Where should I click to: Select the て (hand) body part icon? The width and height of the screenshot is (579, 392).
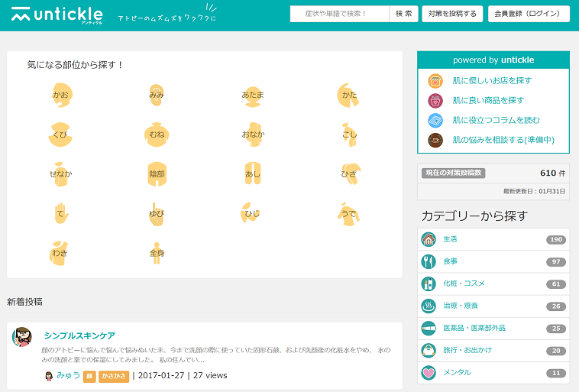point(60,213)
